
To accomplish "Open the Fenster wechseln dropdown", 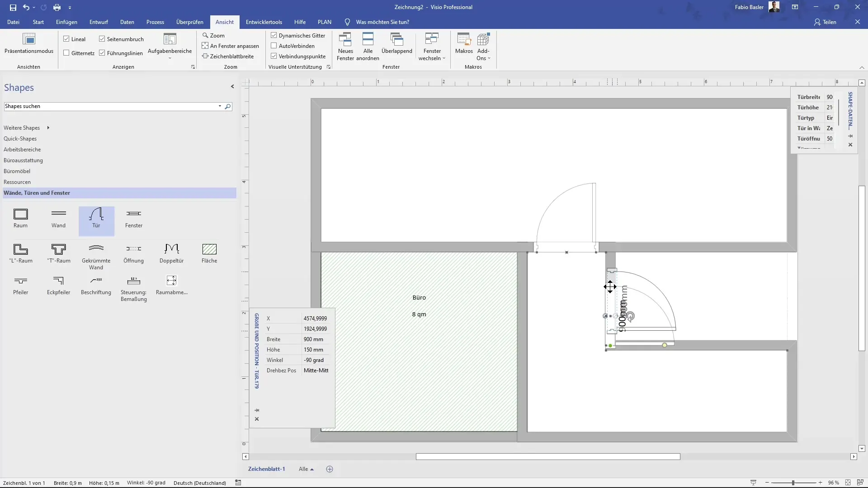I will click(x=432, y=46).
